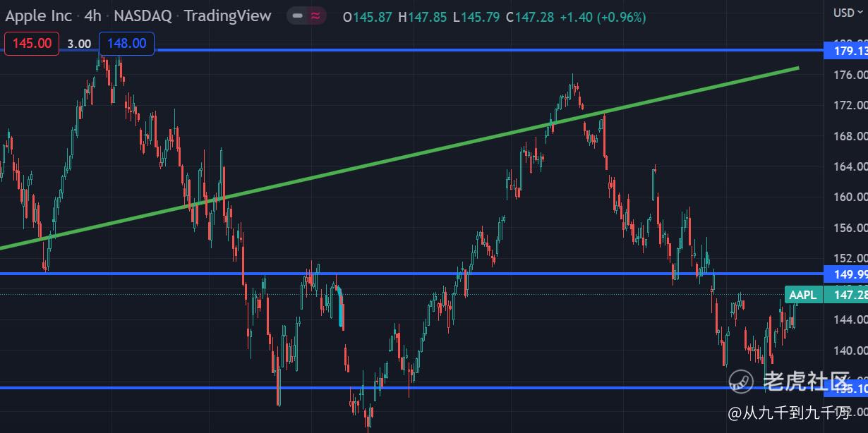Click the 144.00 price scale tick
The width and height of the screenshot is (868, 433).
[850, 319]
